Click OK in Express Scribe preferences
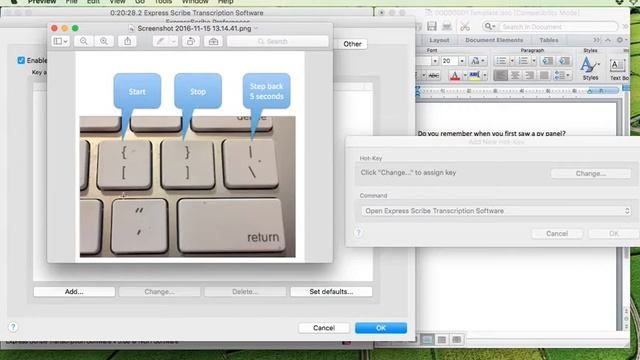 [381, 328]
